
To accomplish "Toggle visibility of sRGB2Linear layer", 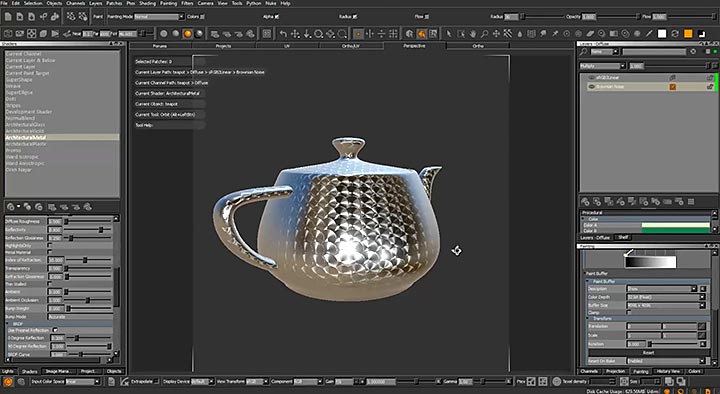I will tap(591, 78).
